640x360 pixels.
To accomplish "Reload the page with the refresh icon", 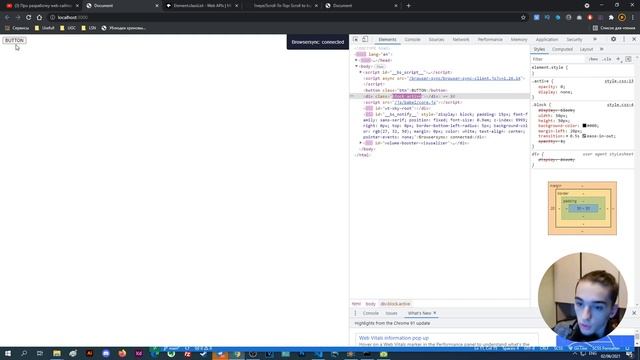I will (29, 18).
